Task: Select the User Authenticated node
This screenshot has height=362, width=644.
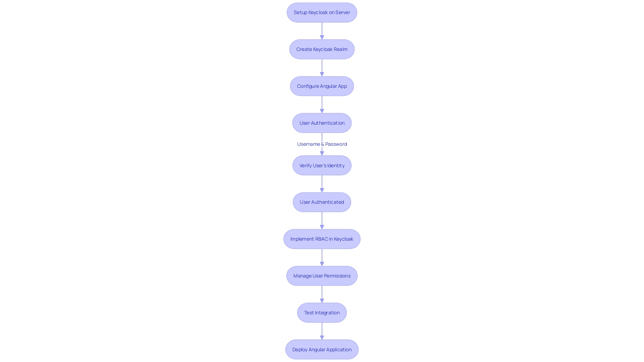Action: point(322,202)
